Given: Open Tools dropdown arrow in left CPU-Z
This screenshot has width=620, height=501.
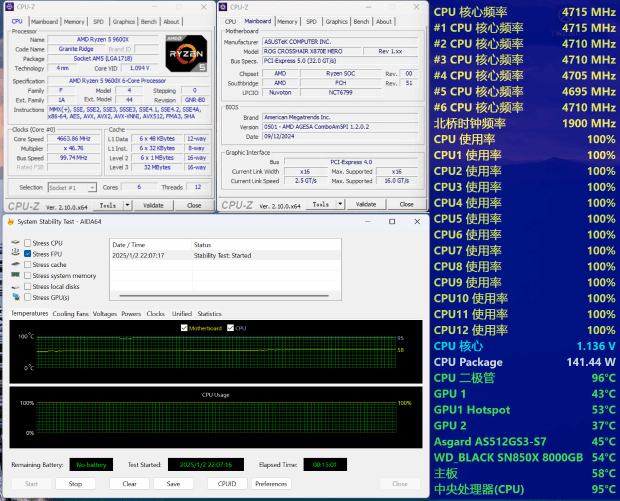Looking at the screenshot, I should pos(127,205).
